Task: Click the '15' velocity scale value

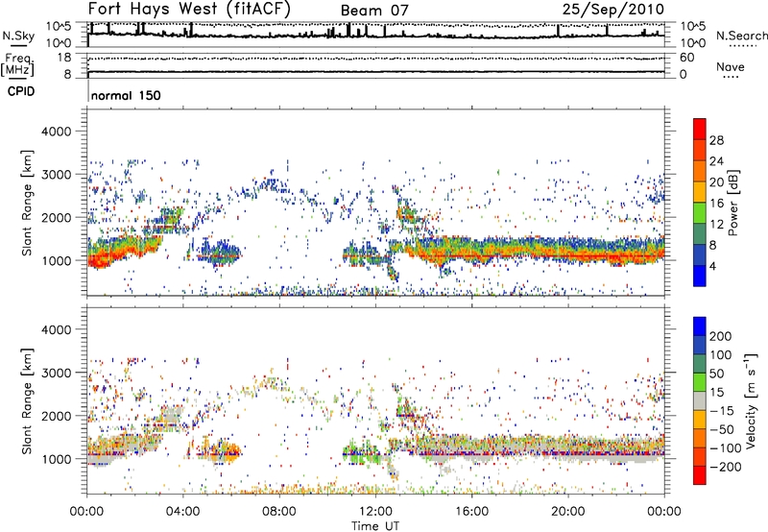Action: (716, 393)
